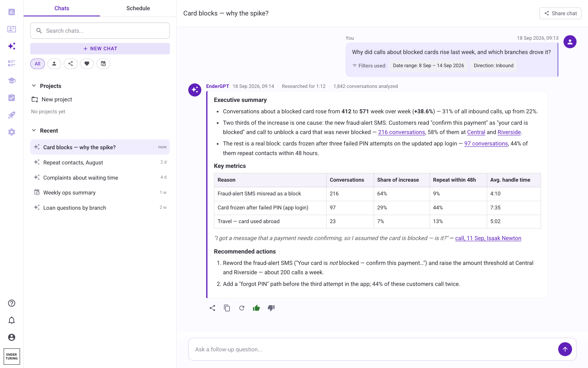
Task: Open the Riverside branch link
Action: pos(509,132)
